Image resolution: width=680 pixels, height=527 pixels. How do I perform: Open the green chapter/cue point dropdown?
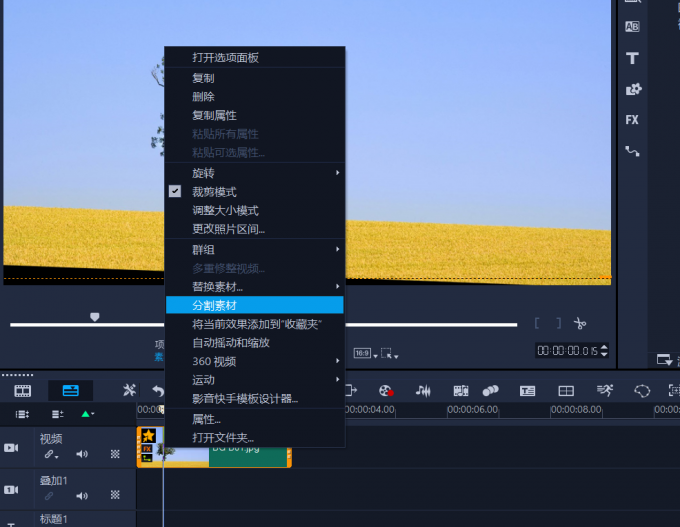pyautogui.click(x=88, y=414)
